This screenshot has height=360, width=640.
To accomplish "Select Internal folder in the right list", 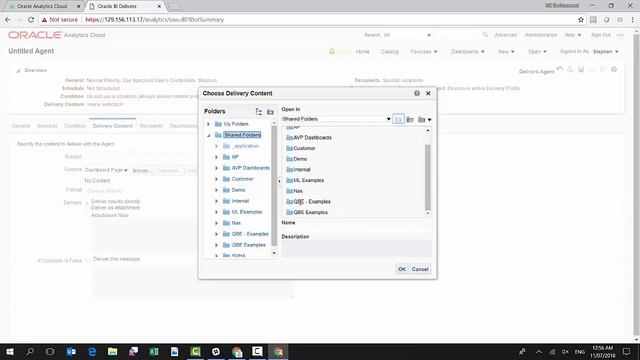I will pos(302,170).
